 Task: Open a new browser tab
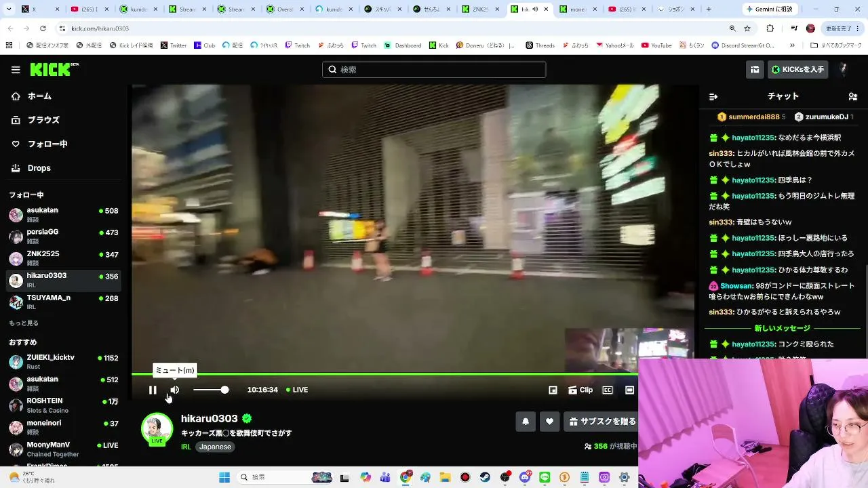click(709, 9)
